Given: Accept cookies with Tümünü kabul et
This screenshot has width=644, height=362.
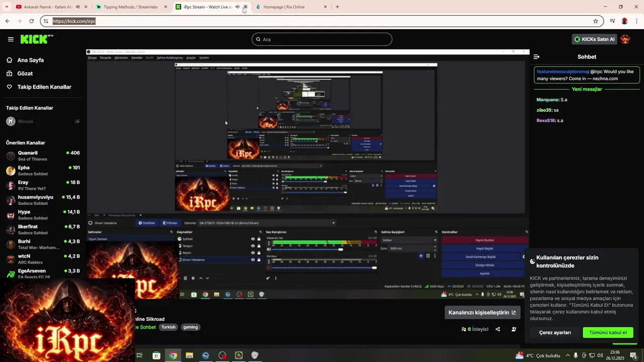Looking at the screenshot, I should coord(608,332).
